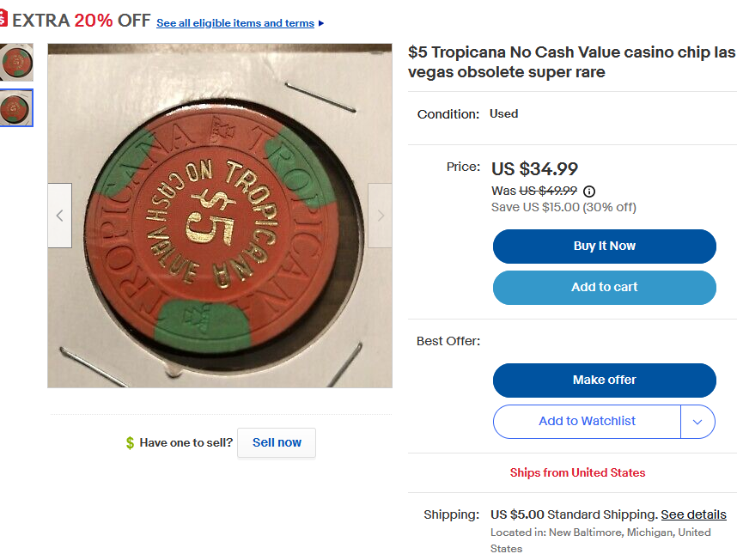
Task: Click the arrow after eligible items link
Action: click(321, 23)
